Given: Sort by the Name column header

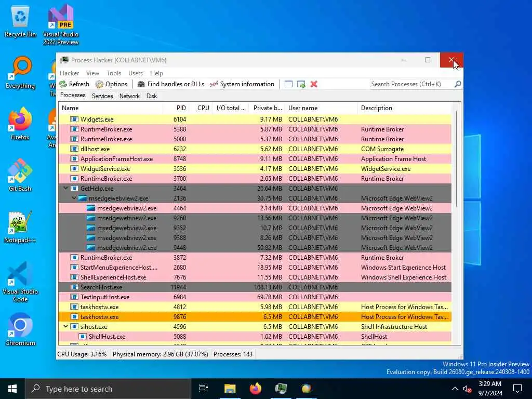Looking at the screenshot, I should 111,108.
